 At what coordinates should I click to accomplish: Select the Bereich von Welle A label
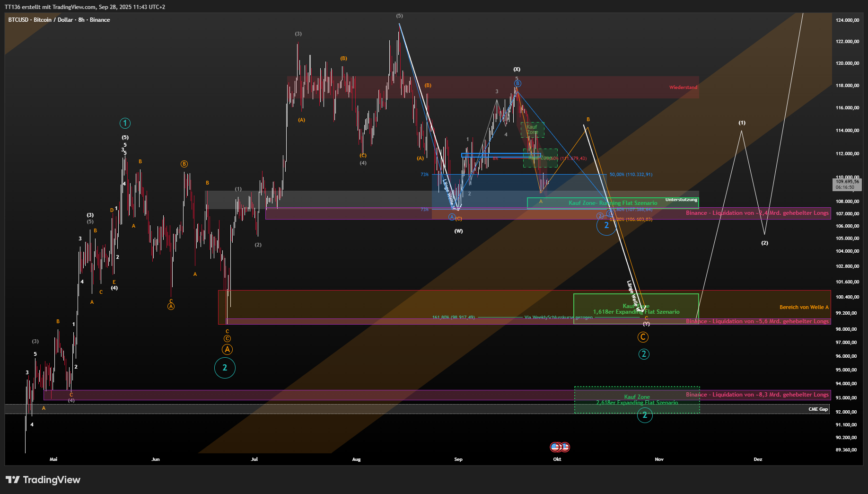click(804, 307)
